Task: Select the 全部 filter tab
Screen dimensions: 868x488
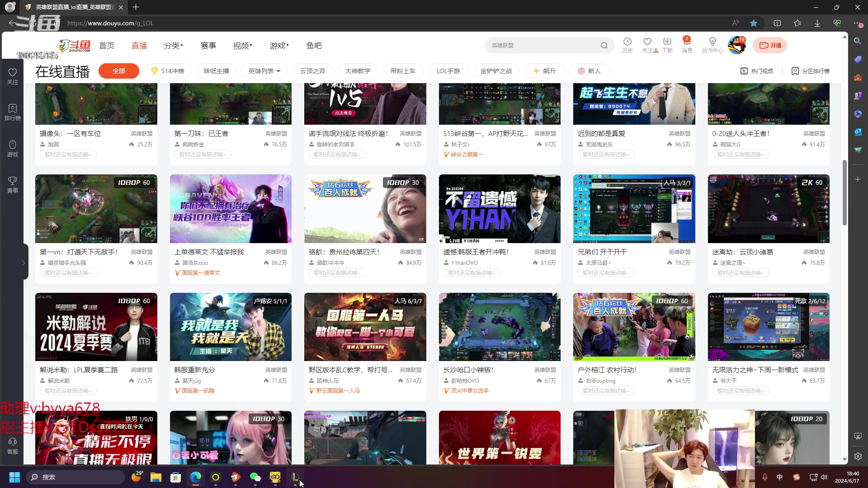Action: point(119,71)
